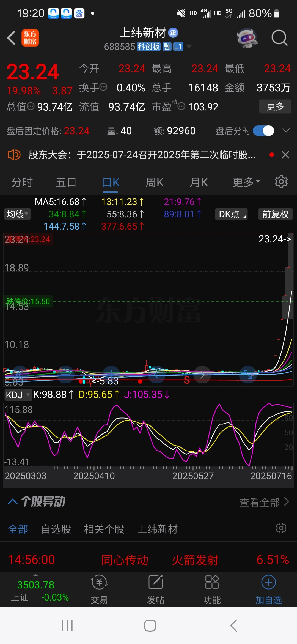The width and height of the screenshot is (297, 644).
Task: Open the KDJ indicator dropdown
Action: [x=18, y=395]
